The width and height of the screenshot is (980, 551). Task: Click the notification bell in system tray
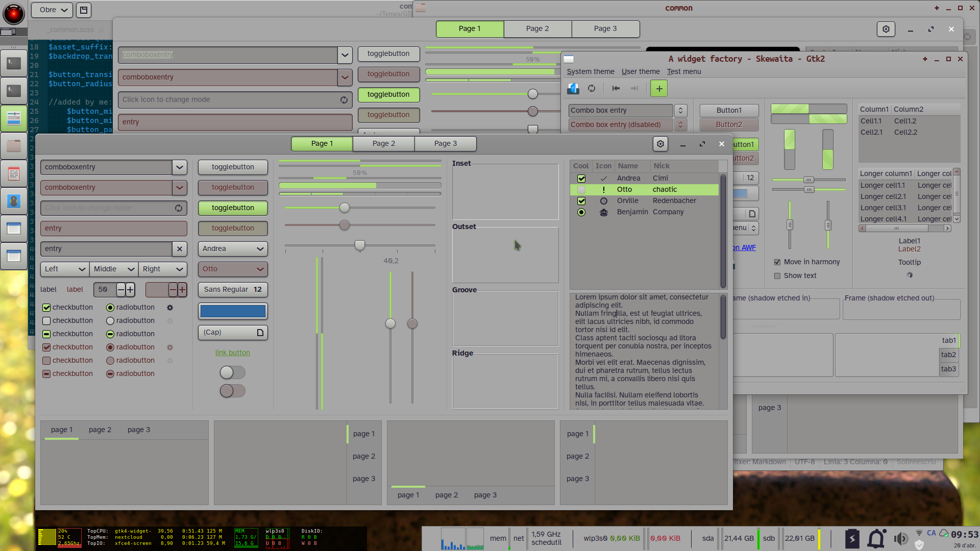[x=876, y=539]
